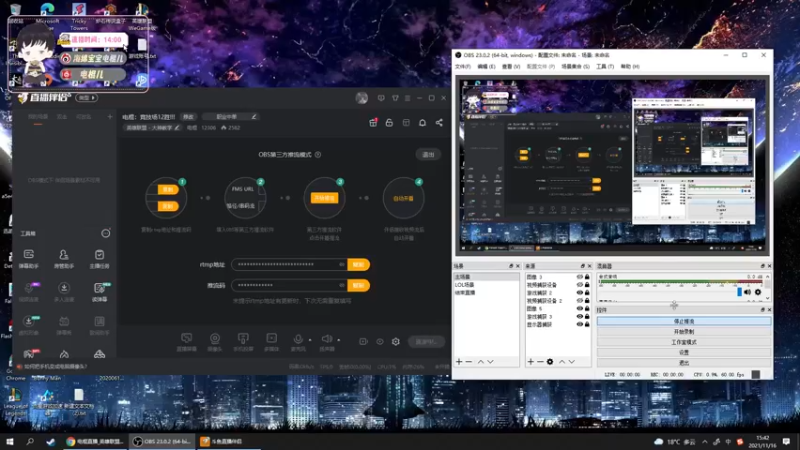This screenshot has height=450, width=800.
Task: Click the multimedia icon in the bottom toolbar
Action: [271, 338]
